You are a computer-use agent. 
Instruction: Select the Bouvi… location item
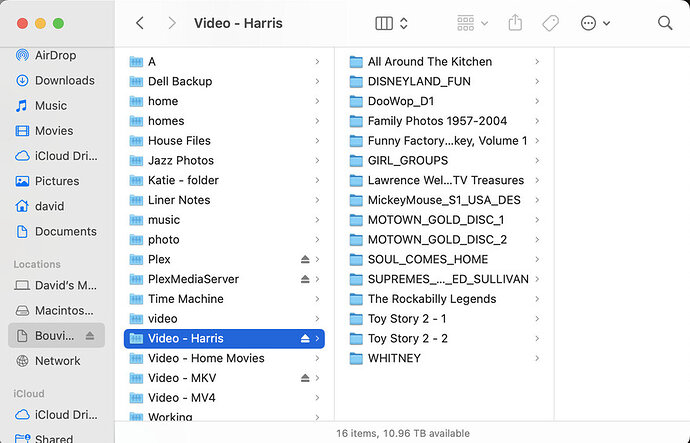point(56,336)
